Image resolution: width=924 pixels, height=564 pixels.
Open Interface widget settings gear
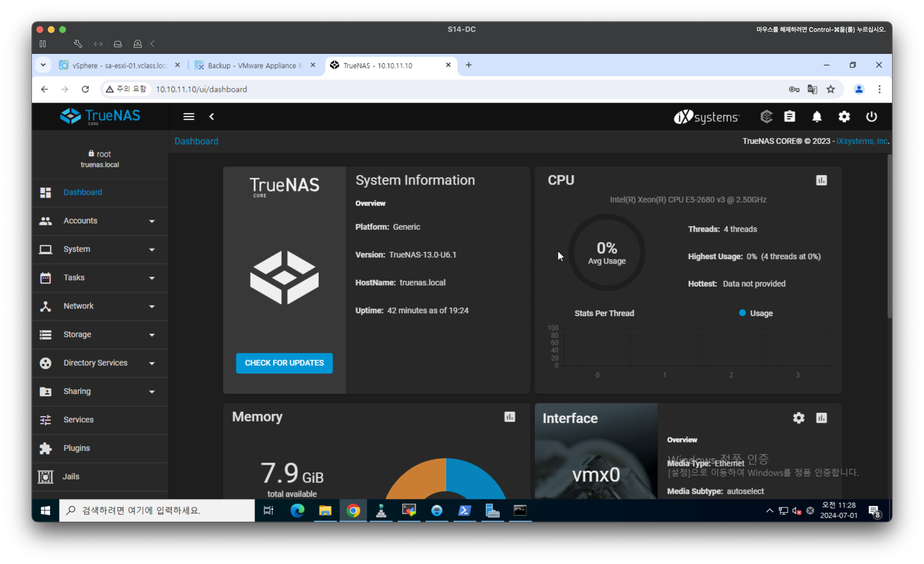pos(798,418)
